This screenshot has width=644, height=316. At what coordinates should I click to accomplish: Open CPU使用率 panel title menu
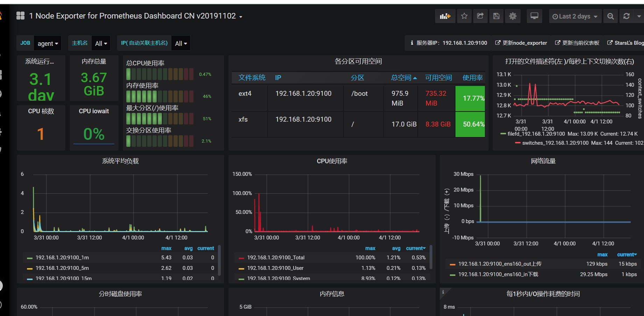[332, 161]
